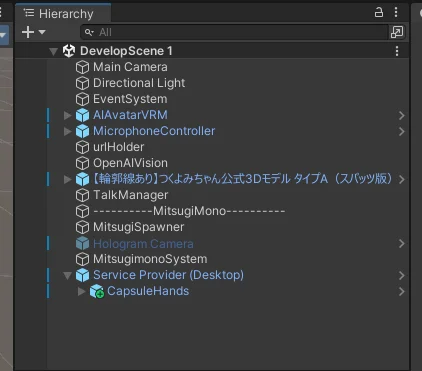Open the scene search window icon
The image size is (422, 371).
tap(397, 32)
